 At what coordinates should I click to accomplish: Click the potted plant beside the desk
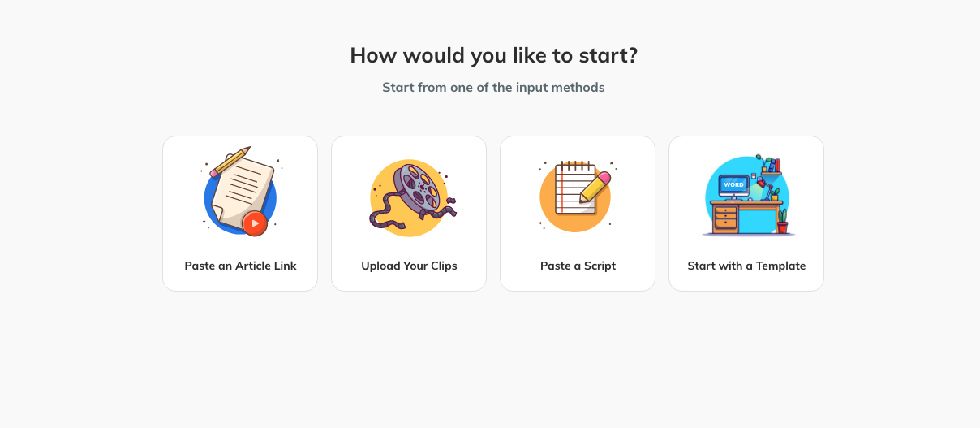click(x=782, y=221)
